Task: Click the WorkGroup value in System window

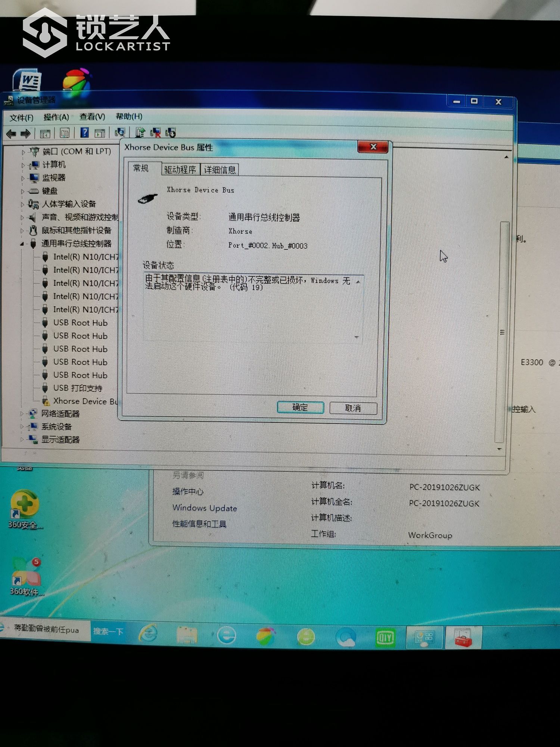Action: pyautogui.click(x=430, y=535)
